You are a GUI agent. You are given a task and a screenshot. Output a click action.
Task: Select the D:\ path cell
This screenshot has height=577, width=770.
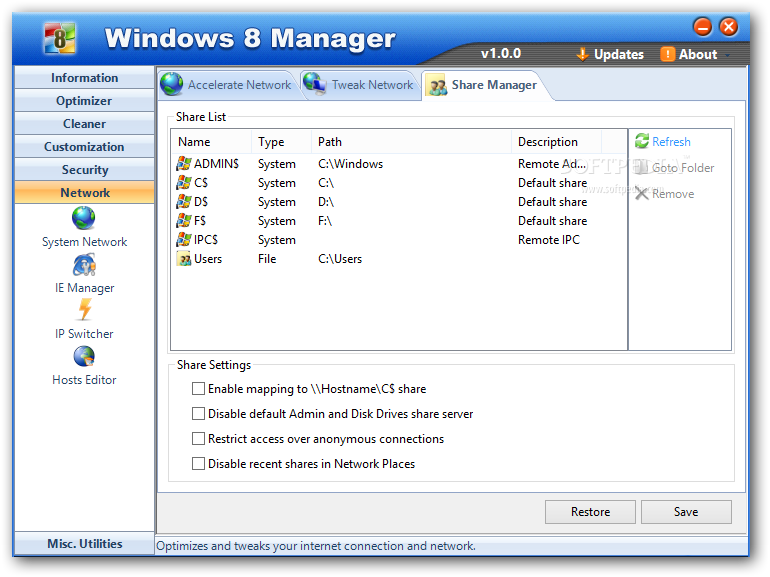[x=326, y=202]
